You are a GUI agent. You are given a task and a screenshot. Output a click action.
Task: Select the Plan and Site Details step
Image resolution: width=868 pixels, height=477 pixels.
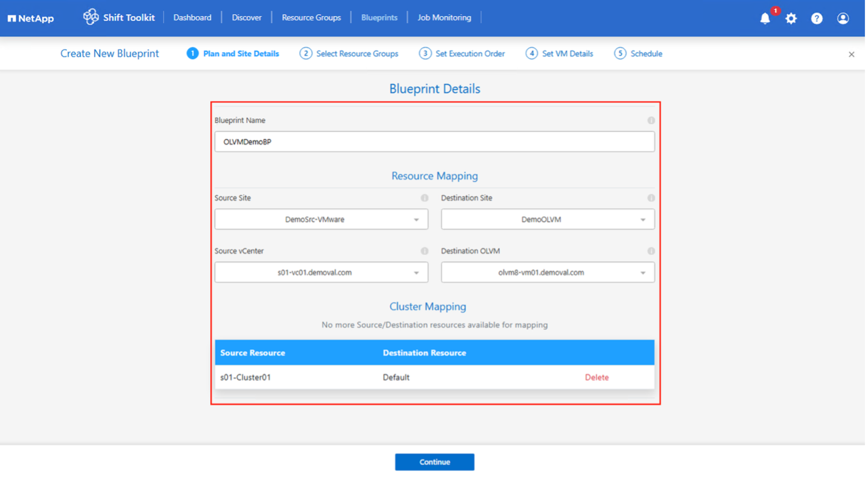point(242,54)
